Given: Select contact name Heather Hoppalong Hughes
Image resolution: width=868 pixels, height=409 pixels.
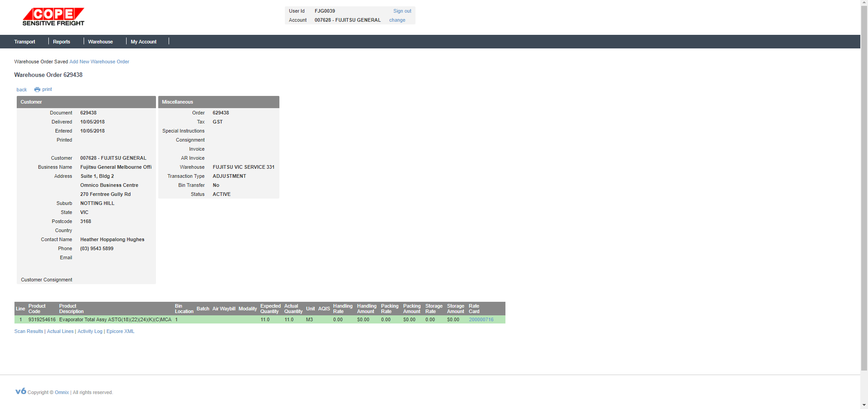Looking at the screenshot, I should 112,239.
